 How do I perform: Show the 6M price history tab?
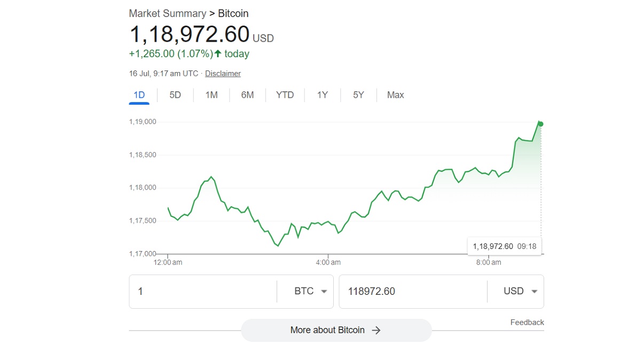[x=247, y=95]
